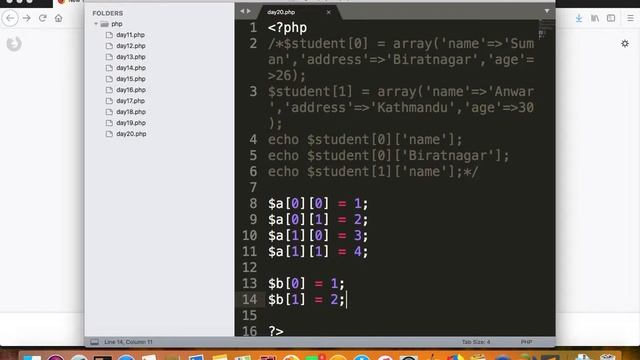Image resolution: width=640 pixels, height=360 pixels.
Task: Open day13.php from sidebar
Action: [131, 57]
